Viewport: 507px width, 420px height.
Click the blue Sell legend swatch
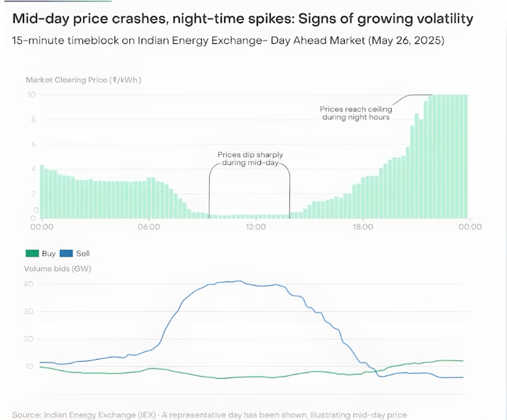(65, 253)
